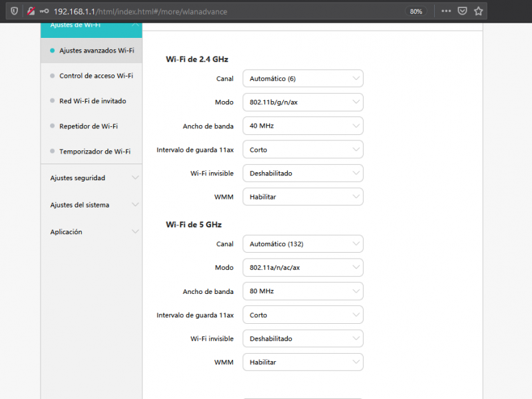Open Red Wi-Fi de invitado page
This screenshot has height=399, width=532.
(x=92, y=101)
